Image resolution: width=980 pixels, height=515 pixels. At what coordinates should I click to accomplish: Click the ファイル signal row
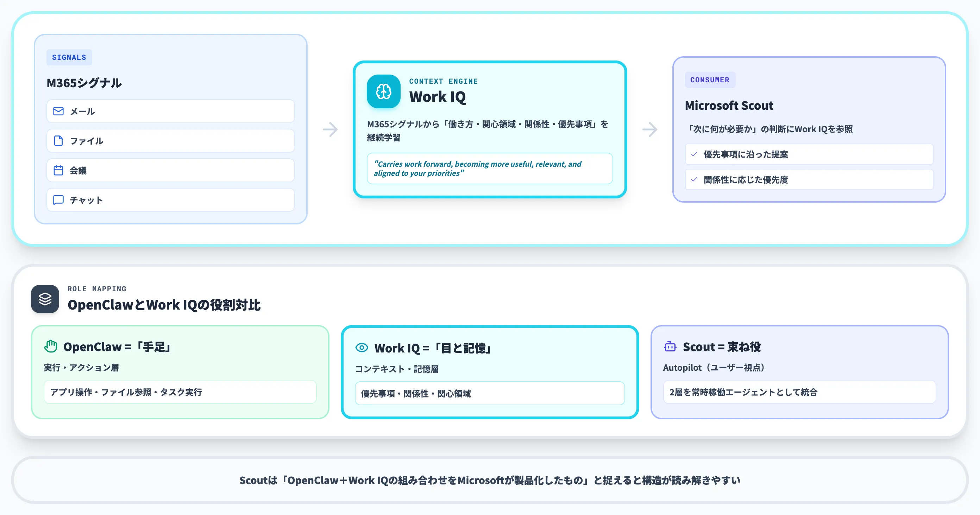170,141
